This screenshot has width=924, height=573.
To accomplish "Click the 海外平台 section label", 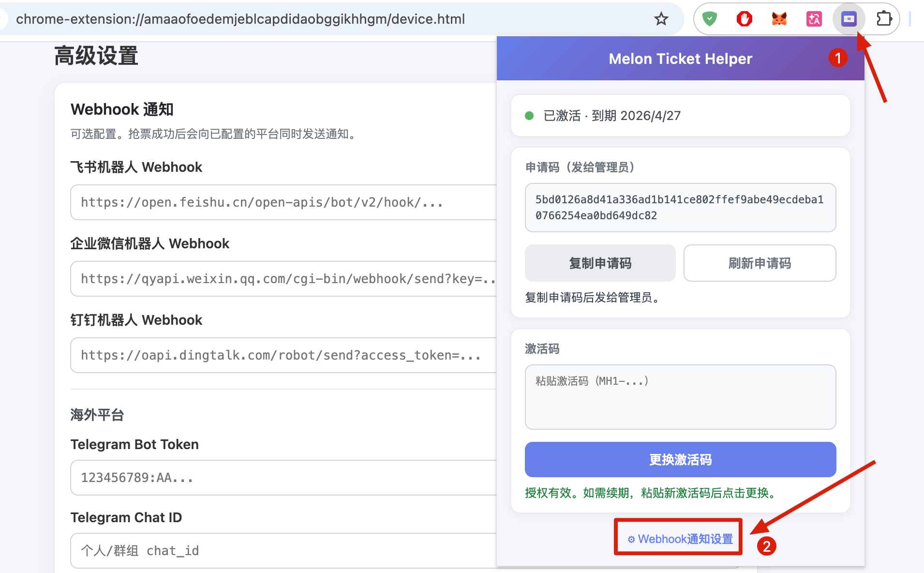I will point(97,415).
